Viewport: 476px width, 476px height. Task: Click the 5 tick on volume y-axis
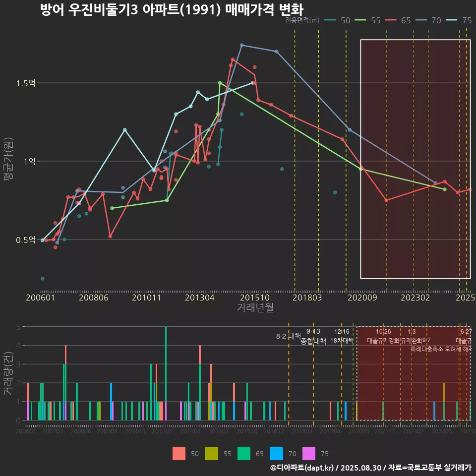18,327
